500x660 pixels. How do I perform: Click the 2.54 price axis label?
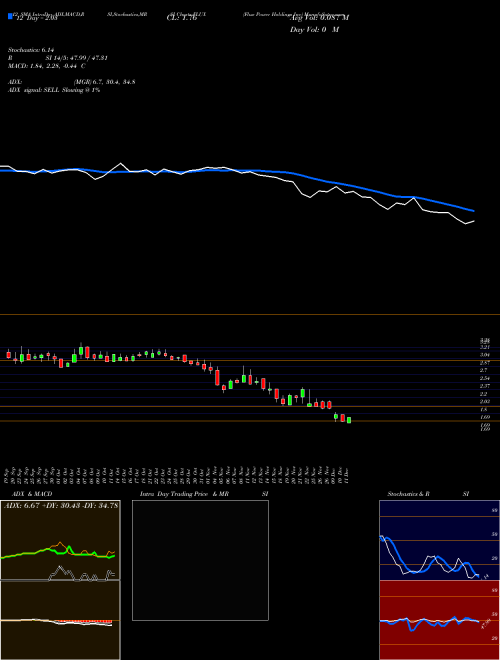484,378
